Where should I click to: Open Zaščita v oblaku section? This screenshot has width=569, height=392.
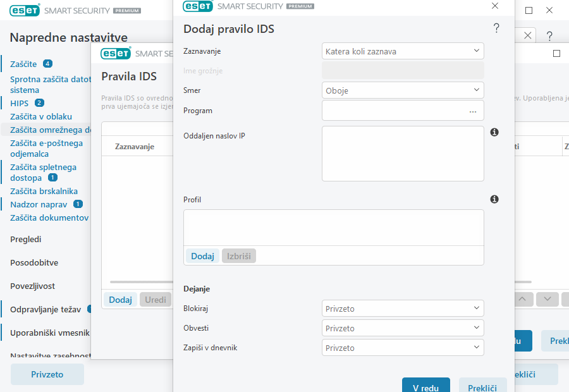pyautogui.click(x=41, y=116)
